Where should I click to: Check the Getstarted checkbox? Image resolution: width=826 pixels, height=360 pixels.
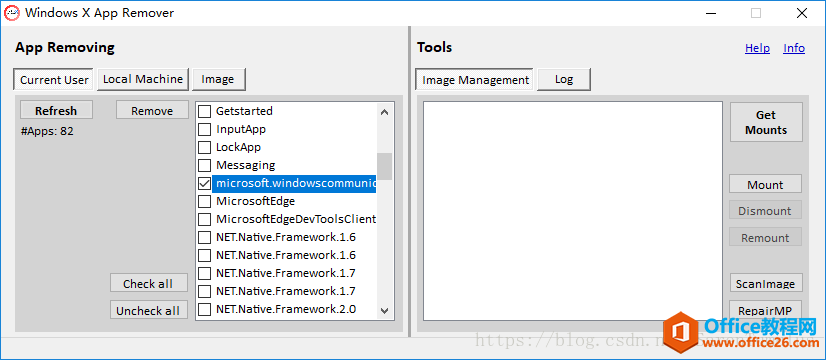(x=204, y=111)
